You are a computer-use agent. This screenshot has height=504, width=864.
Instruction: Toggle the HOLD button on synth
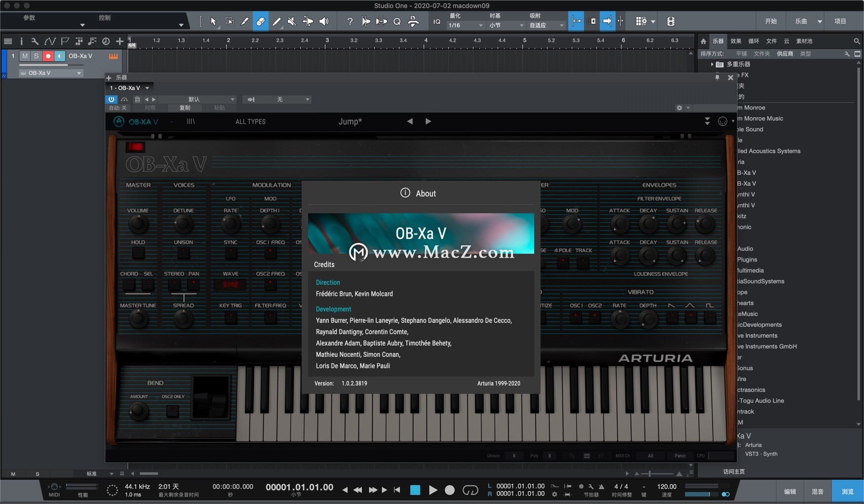(138, 253)
